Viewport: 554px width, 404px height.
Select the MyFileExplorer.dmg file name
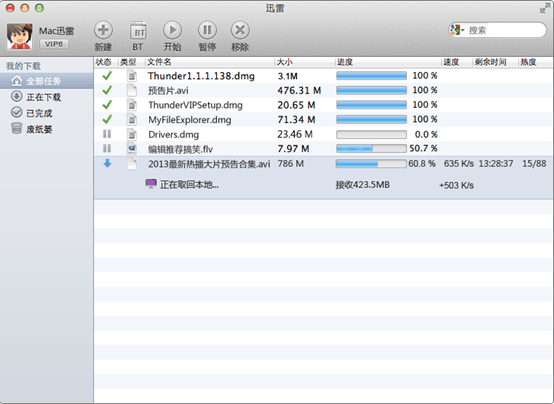[x=190, y=120]
